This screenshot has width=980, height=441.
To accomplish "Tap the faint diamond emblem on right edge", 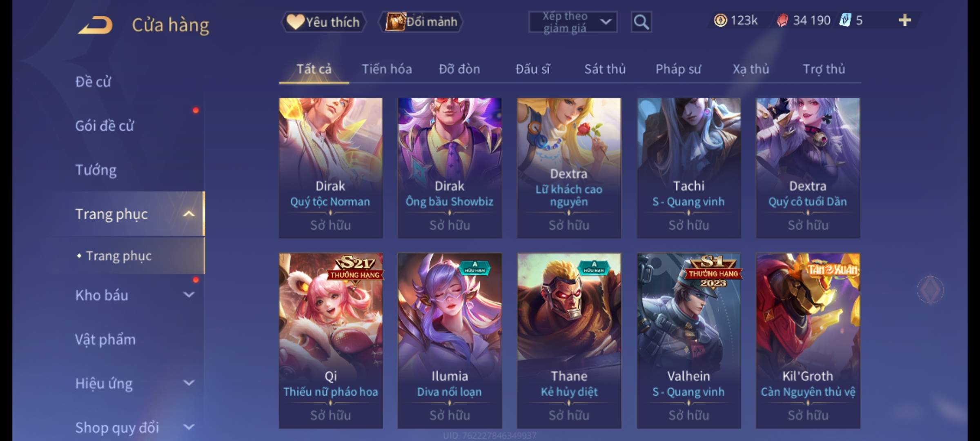I will tap(931, 290).
